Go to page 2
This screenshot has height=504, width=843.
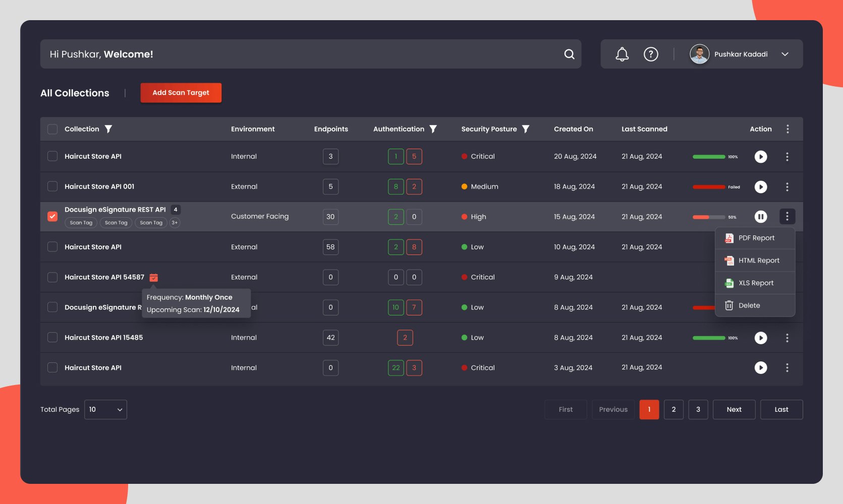(673, 409)
